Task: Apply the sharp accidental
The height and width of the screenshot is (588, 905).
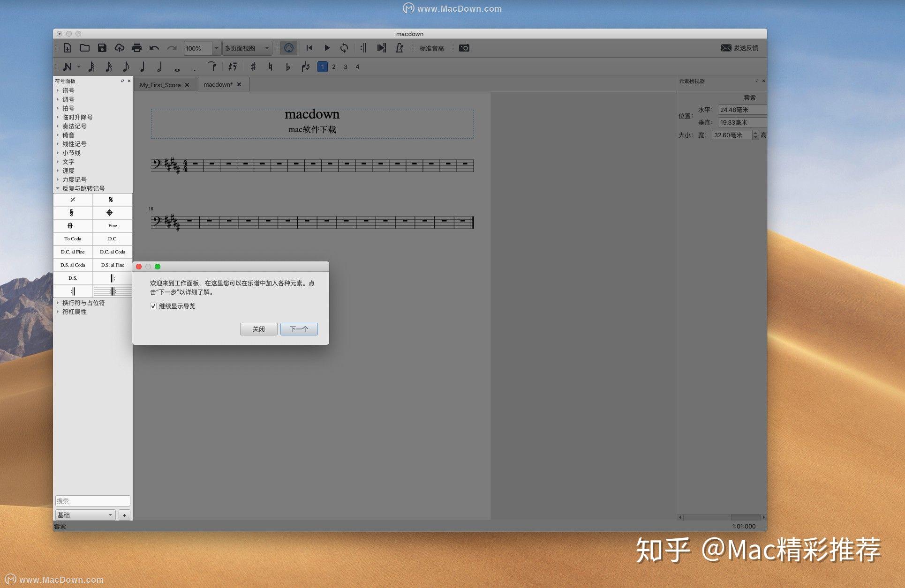Action: pyautogui.click(x=253, y=67)
